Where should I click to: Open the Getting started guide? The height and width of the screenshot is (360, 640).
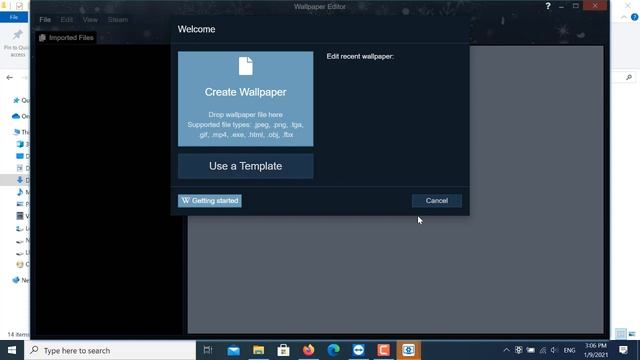[210, 200]
